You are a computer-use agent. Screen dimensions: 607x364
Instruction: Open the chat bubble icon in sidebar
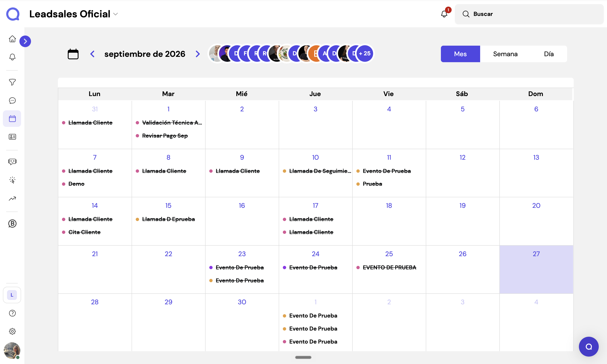[12, 101]
